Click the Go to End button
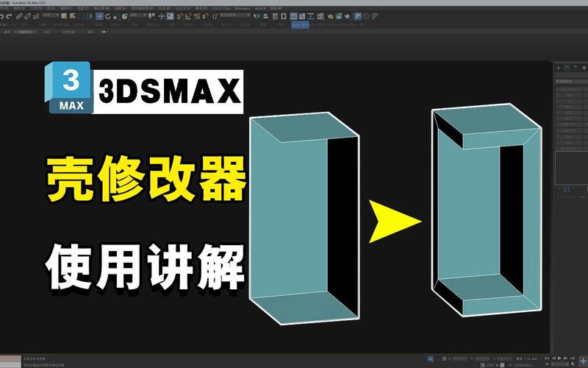Viewport: 588px width, 368px height. [573, 358]
